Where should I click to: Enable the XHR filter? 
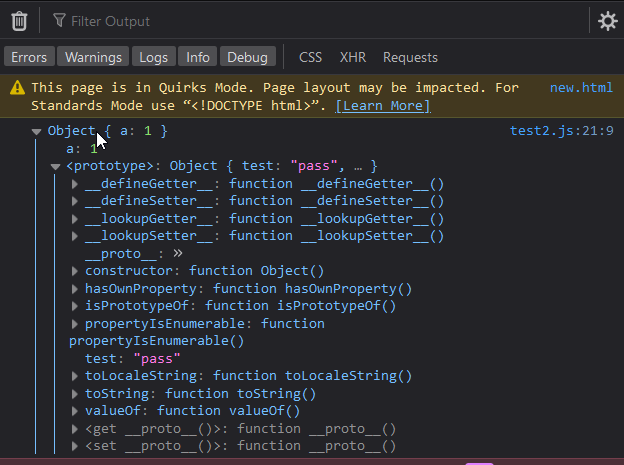tap(353, 57)
